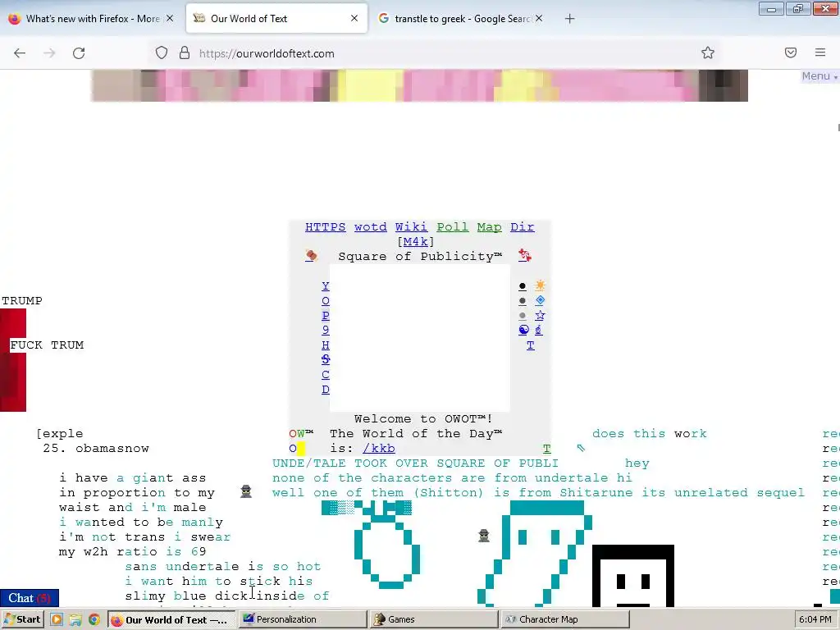The width and height of the screenshot is (840, 630).
Task: Click the D link beside the square
Action: [325, 390]
